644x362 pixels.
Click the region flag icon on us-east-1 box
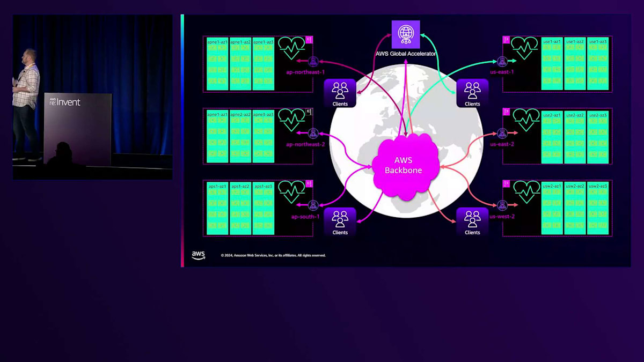[506, 40]
